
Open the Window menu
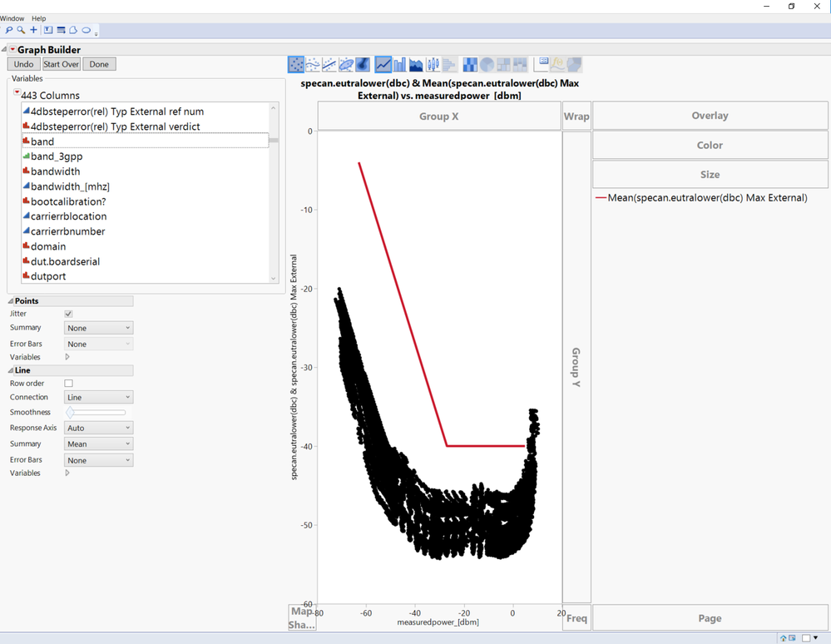(12, 17)
